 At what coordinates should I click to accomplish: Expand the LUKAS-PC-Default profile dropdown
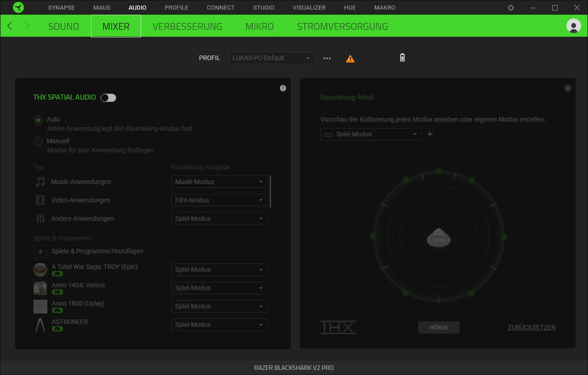[271, 58]
